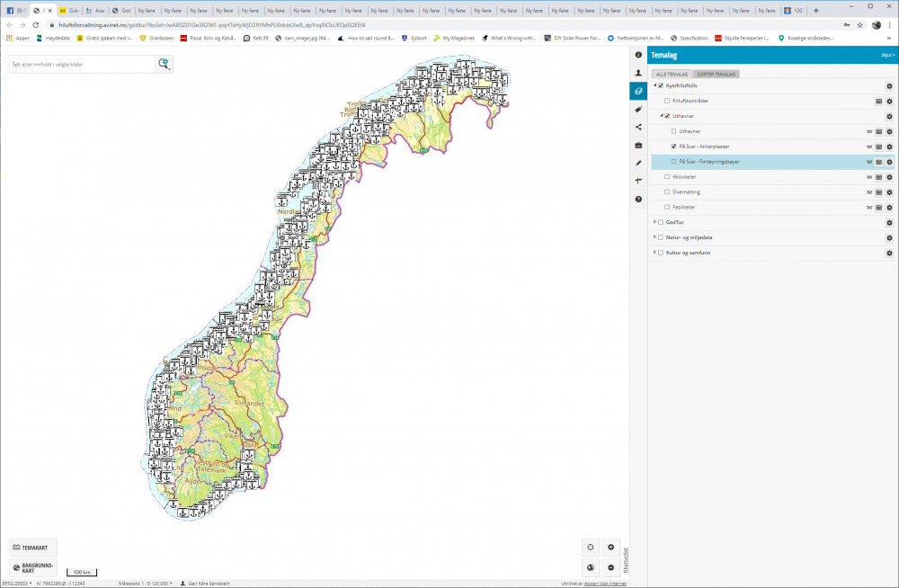
Task: Zoom out with the minus map button
Action: pyautogui.click(x=610, y=567)
